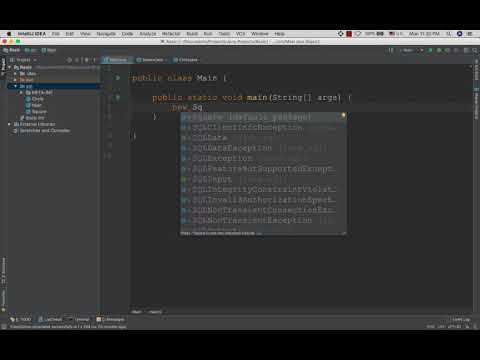Expand the META-INF folder

pos(21,93)
